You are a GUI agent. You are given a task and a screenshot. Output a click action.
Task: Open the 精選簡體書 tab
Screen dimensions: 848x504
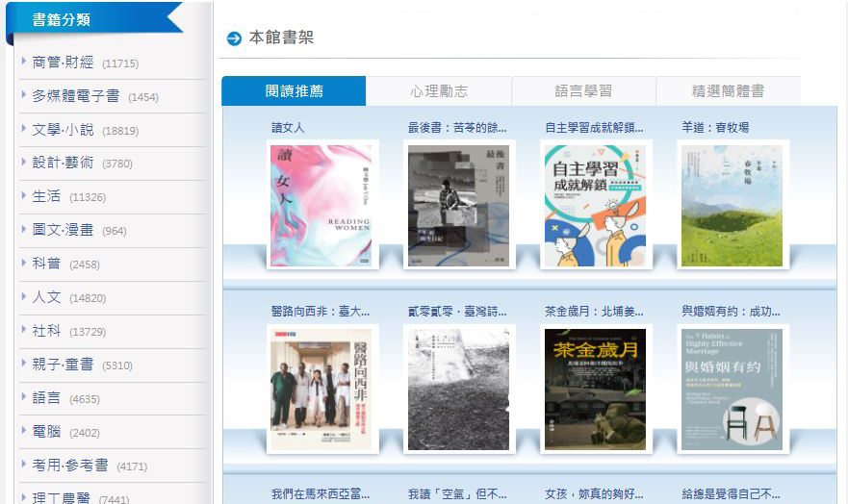(x=728, y=91)
